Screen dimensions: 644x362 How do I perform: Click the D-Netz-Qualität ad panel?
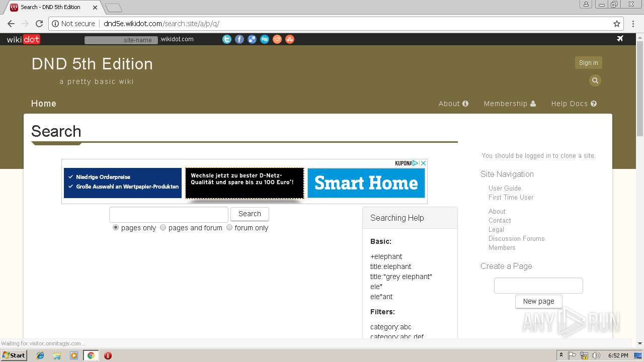(x=245, y=183)
